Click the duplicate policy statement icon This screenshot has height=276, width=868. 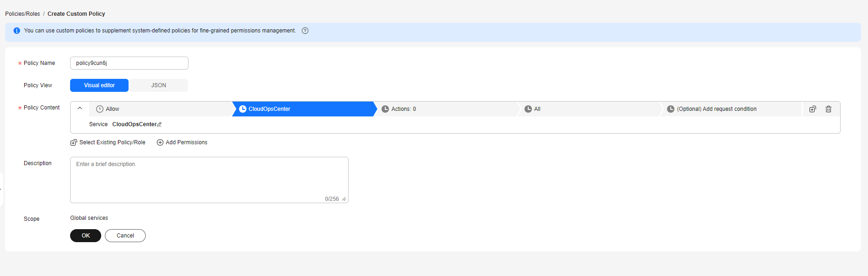813,109
